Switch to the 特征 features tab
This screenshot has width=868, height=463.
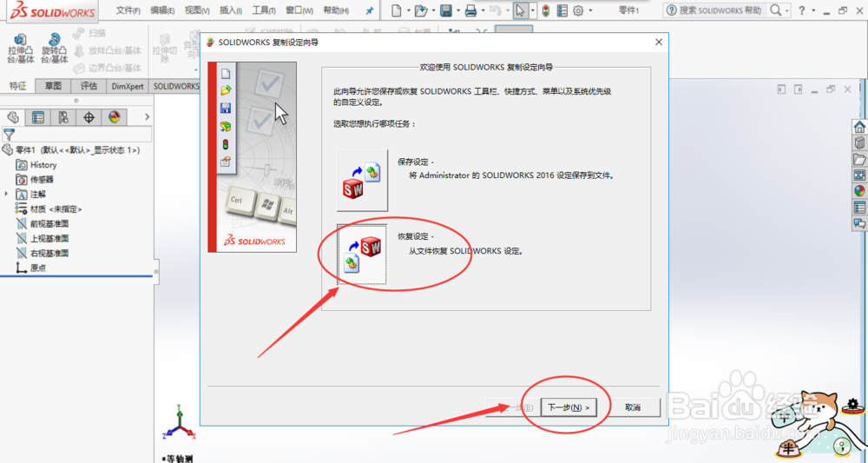17,86
